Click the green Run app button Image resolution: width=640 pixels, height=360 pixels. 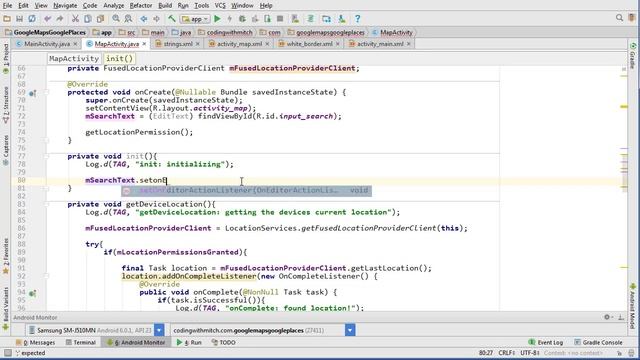[217, 19]
